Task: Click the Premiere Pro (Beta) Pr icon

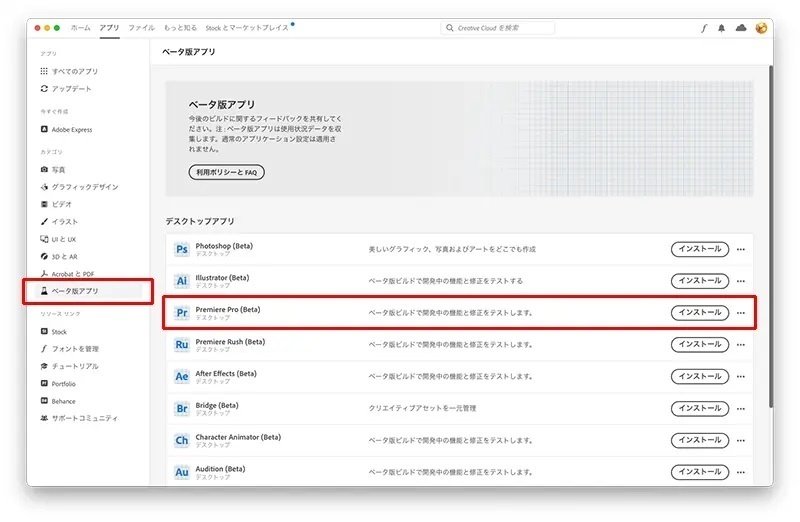Action: coord(182,312)
